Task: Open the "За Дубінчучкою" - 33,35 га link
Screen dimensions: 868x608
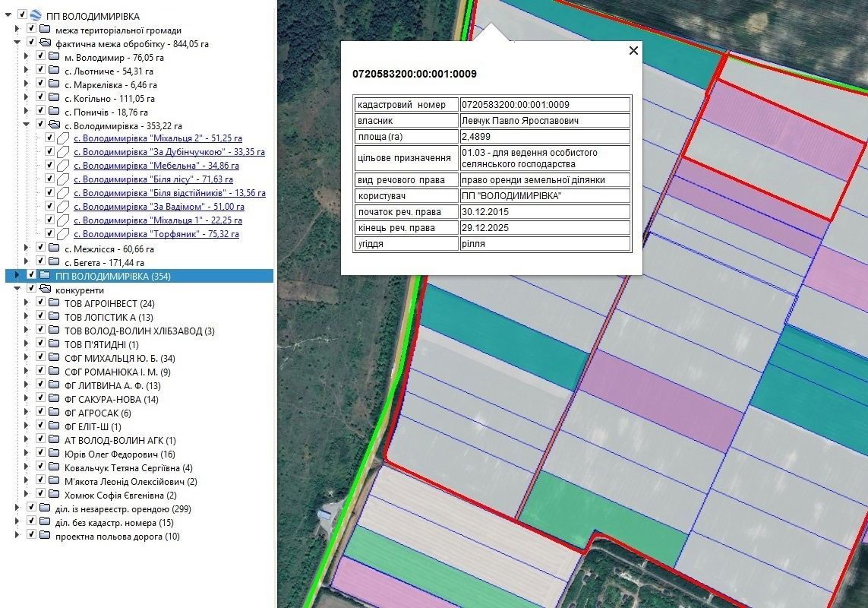Action: [169, 152]
